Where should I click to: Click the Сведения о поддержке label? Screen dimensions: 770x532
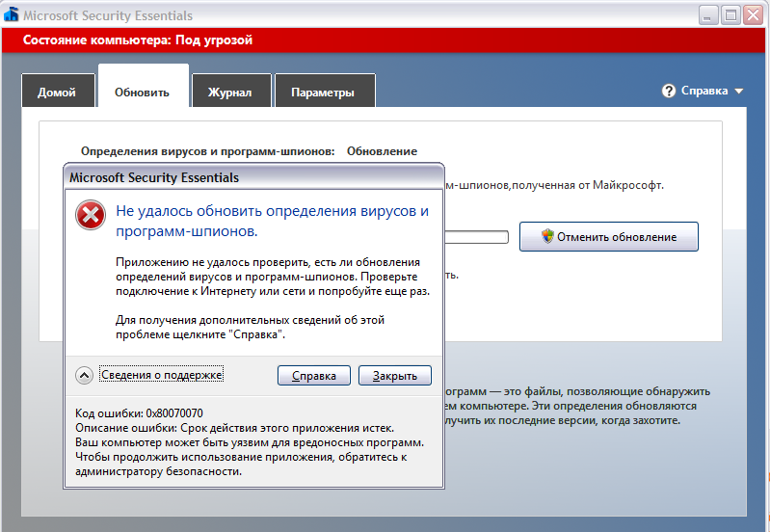[x=162, y=375]
